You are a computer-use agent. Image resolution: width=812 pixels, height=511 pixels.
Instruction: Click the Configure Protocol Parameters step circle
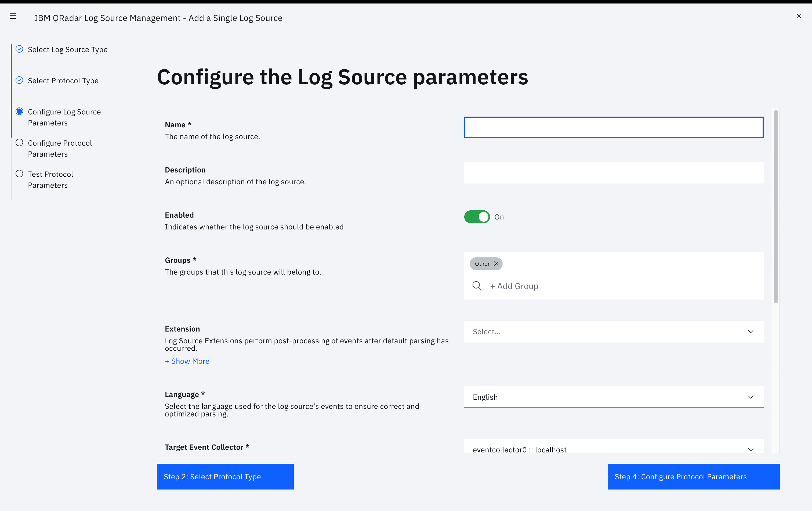tap(20, 143)
